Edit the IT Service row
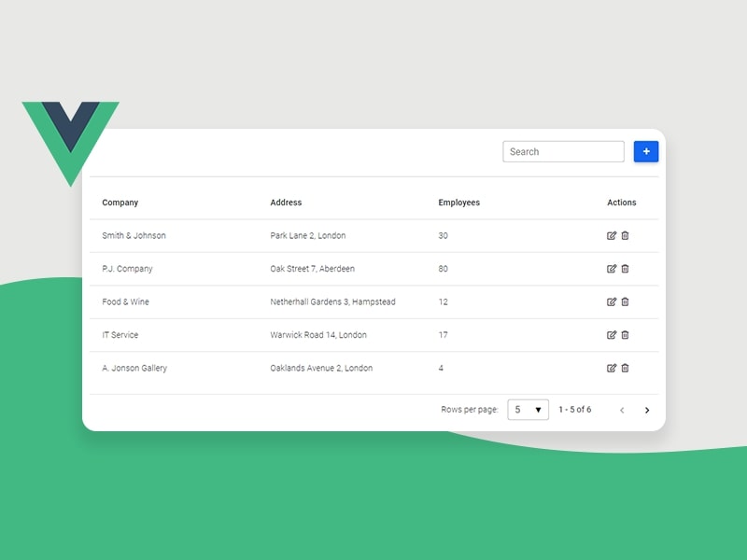747x560 pixels. (x=612, y=335)
